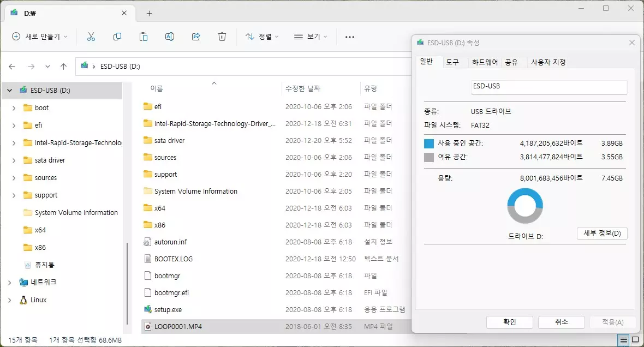The height and width of the screenshot is (347, 644).
Task: Click the back navigation arrow
Action: coord(11,65)
